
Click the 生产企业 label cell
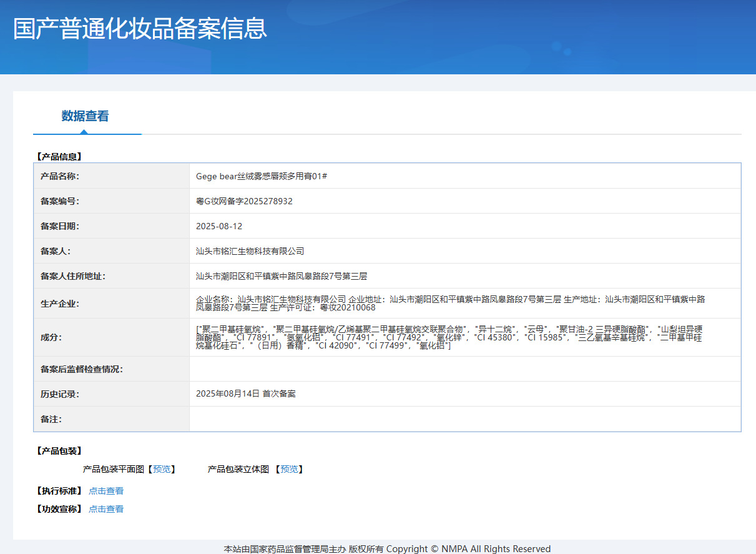pyautogui.click(x=112, y=304)
